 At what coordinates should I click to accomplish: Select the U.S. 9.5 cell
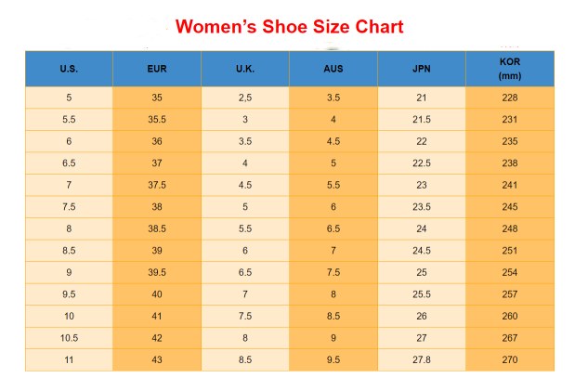[69, 294]
